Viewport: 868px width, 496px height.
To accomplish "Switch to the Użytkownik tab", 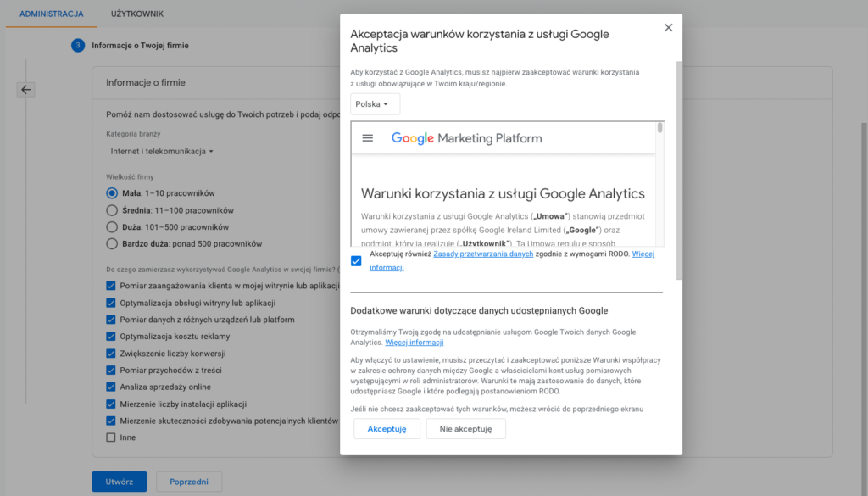I will point(137,14).
